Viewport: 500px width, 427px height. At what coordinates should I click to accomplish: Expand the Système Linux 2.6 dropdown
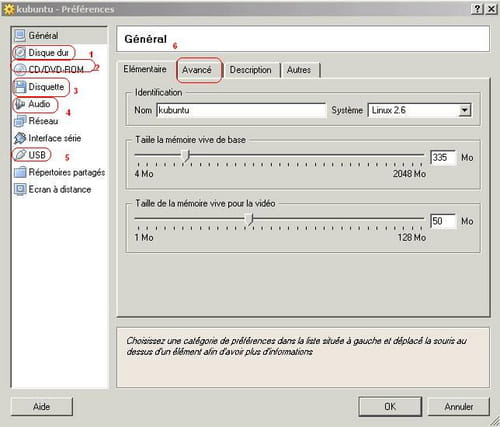(464, 110)
